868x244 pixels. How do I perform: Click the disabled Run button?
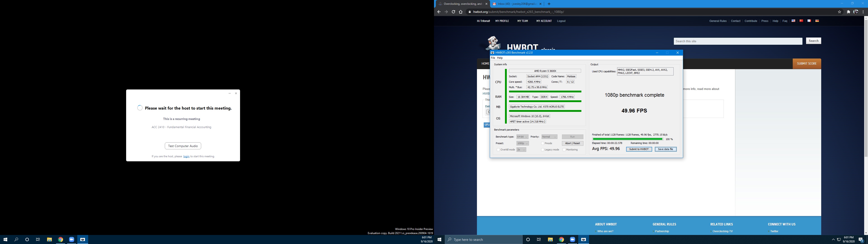point(573,137)
